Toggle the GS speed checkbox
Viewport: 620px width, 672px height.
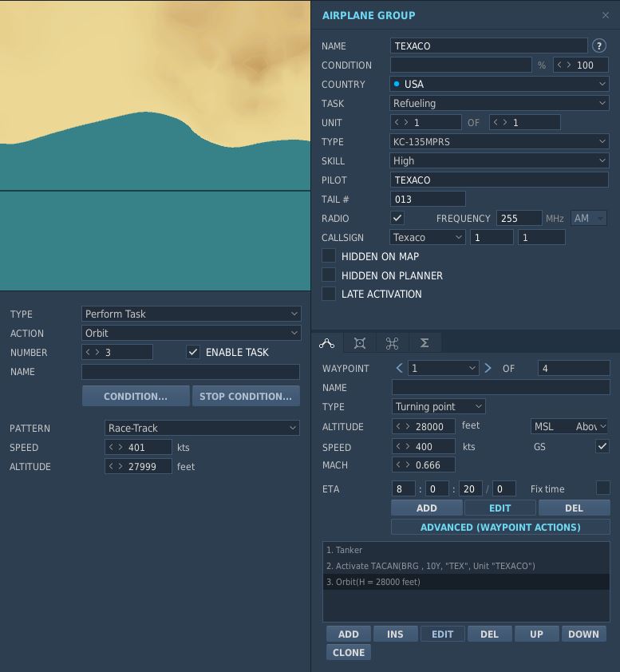click(x=602, y=446)
